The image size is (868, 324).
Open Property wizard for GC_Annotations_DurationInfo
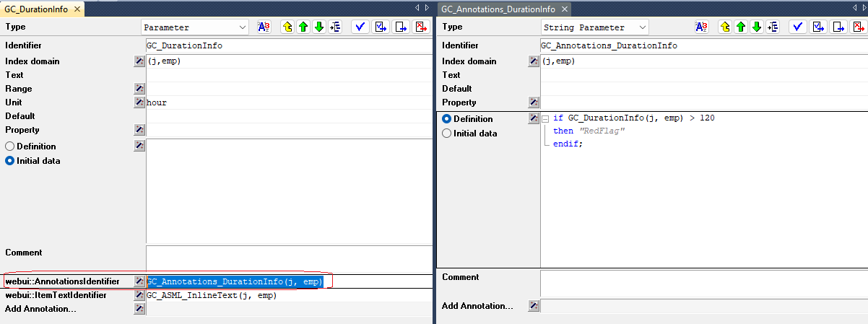pos(534,102)
